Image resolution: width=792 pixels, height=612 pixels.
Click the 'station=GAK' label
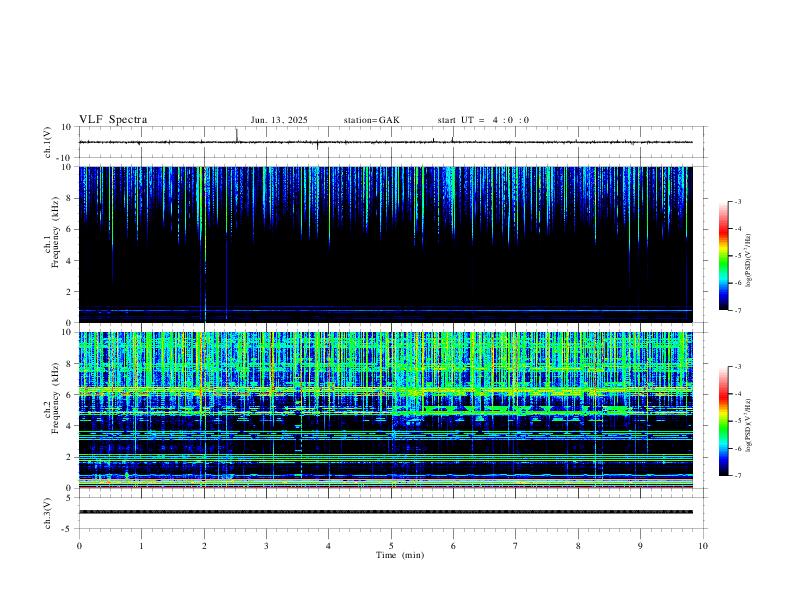(x=371, y=120)
